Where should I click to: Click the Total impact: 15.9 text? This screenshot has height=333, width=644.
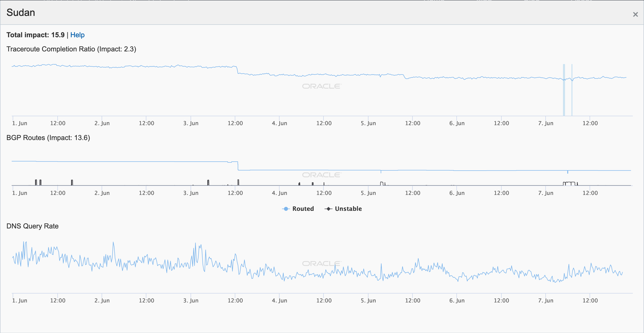(36, 35)
